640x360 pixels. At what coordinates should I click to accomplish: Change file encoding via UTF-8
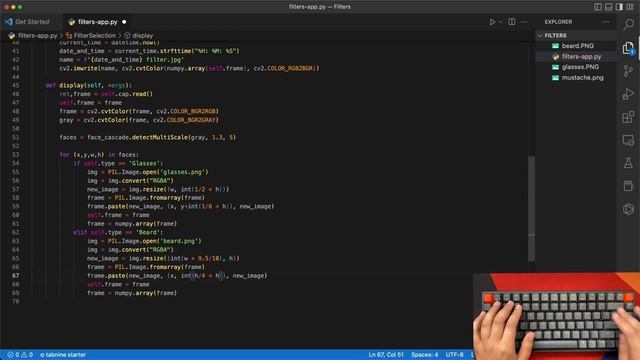tap(454, 355)
